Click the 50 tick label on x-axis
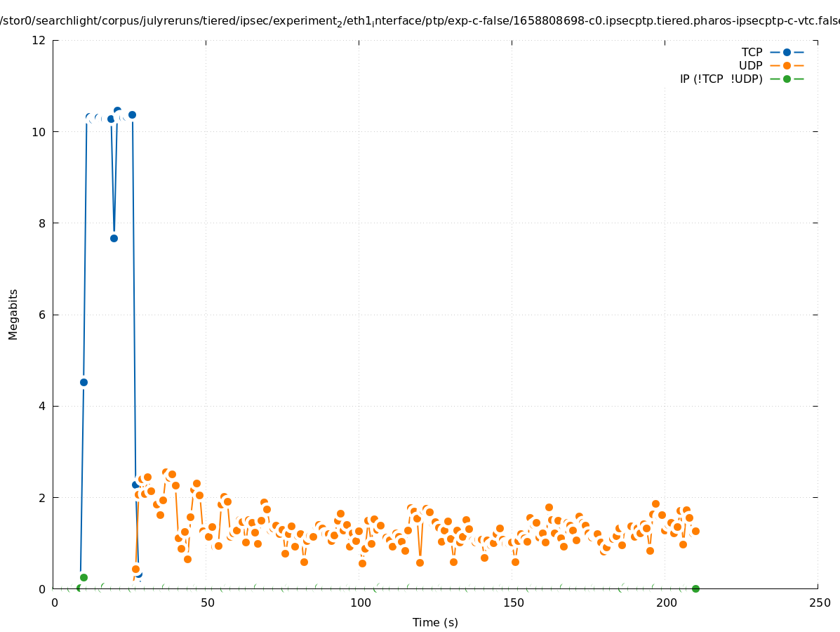This screenshot has height=632, width=840. pos(207,603)
